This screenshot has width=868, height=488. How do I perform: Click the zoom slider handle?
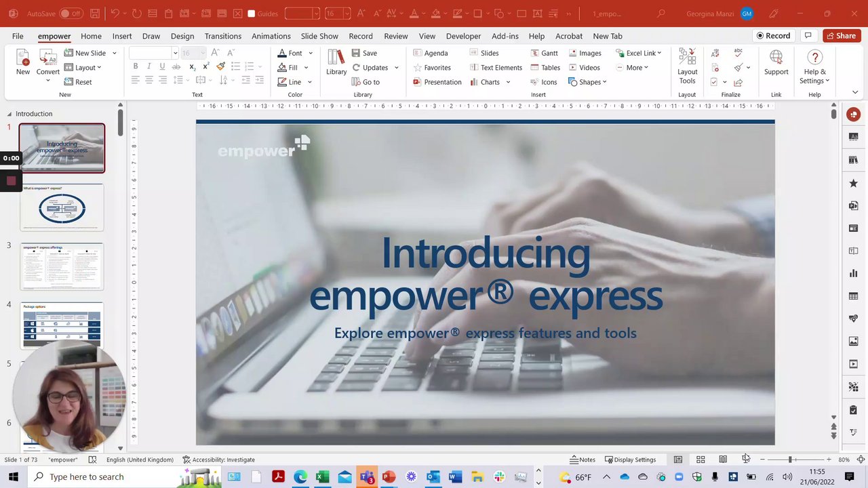[x=790, y=460]
